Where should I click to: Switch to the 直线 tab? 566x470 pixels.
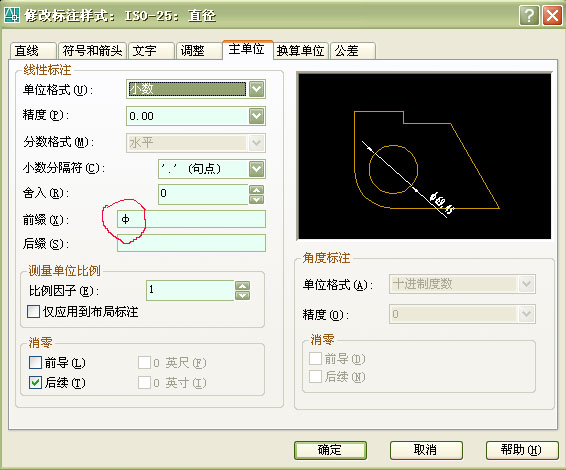(x=33, y=51)
